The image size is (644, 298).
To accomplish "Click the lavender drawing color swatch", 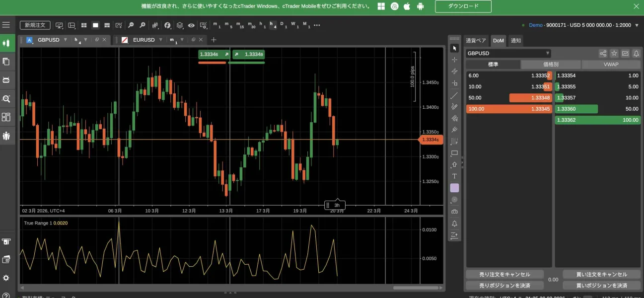I will (x=454, y=188).
